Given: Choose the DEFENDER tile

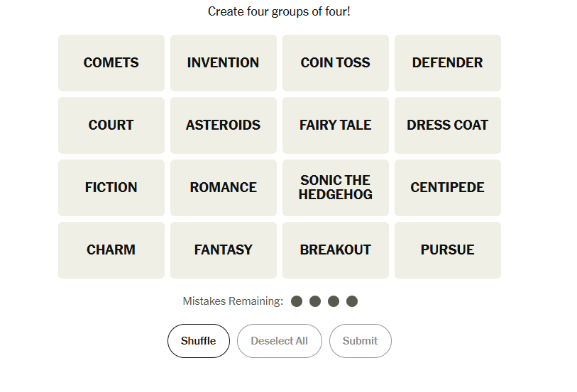Looking at the screenshot, I should tap(448, 63).
